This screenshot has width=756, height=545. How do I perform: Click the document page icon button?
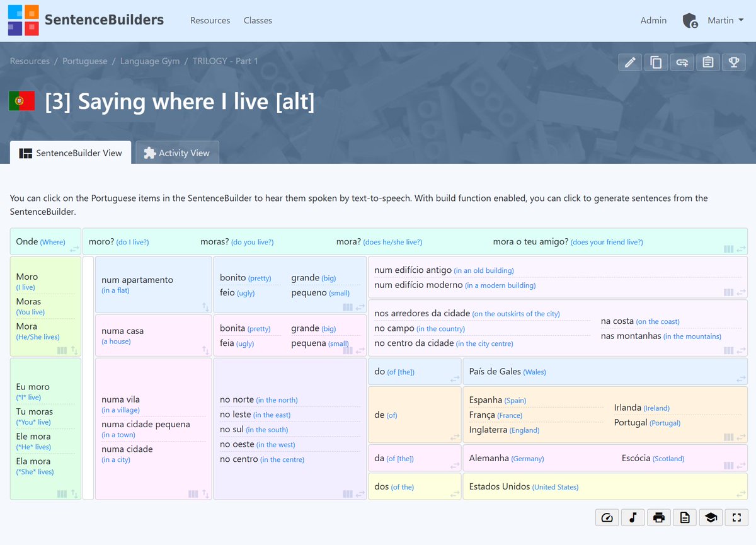coord(685,517)
